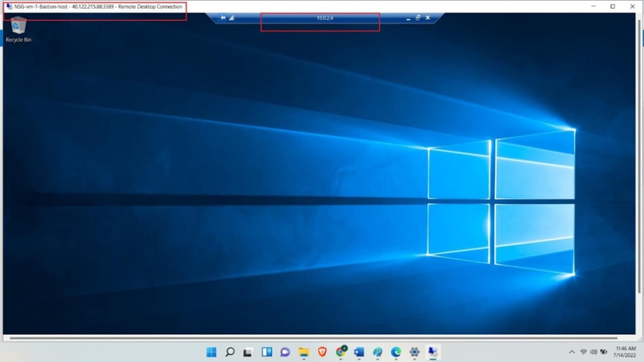The width and height of the screenshot is (644, 362).
Task: Open Remote Desktop window system menu icon
Action: pyautogui.click(x=9, y=7)
